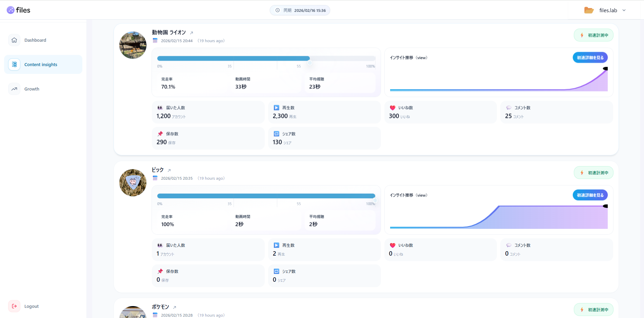Click the folder icon next to files.lab
Viewport: 644px width, 318px height.
click(x=589, y=10)
